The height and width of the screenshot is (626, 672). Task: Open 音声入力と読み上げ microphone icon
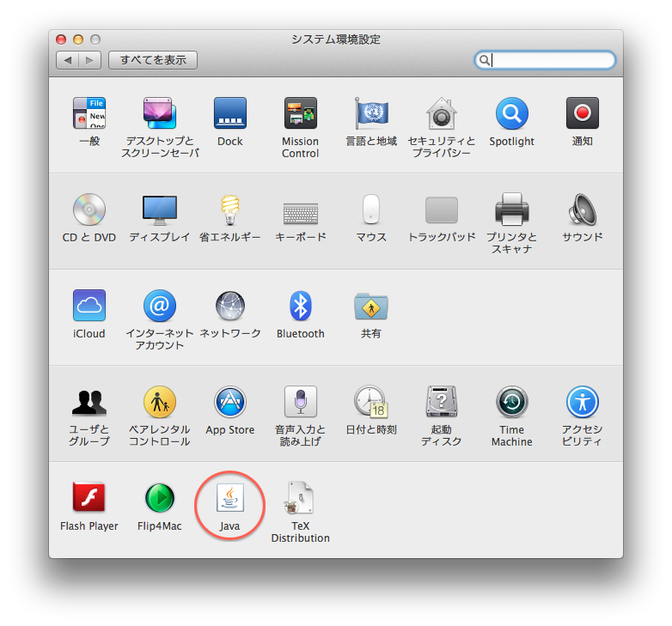point(301,402)
